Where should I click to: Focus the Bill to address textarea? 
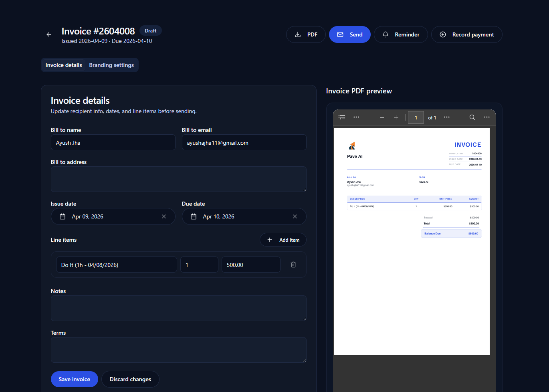click(x=179, y=179)
